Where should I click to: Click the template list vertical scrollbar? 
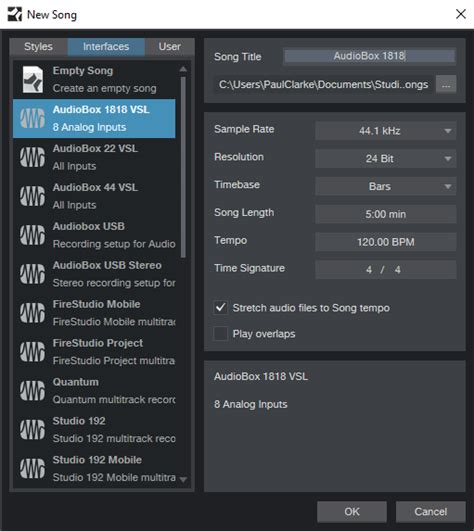click(x=183, y=168)
